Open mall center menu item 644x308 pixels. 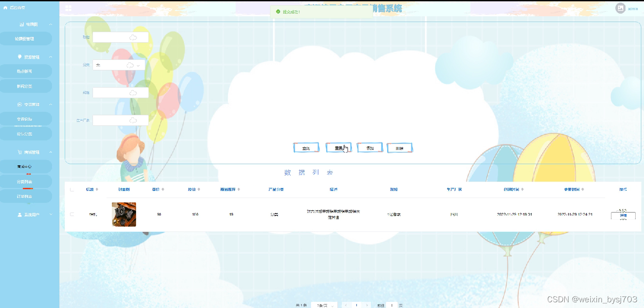[x=25, y=166]
